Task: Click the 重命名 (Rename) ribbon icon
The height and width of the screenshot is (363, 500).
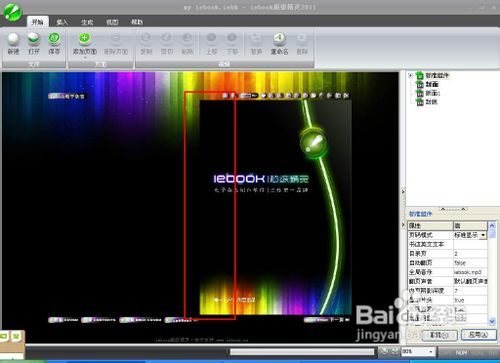Action: (279, 44)
